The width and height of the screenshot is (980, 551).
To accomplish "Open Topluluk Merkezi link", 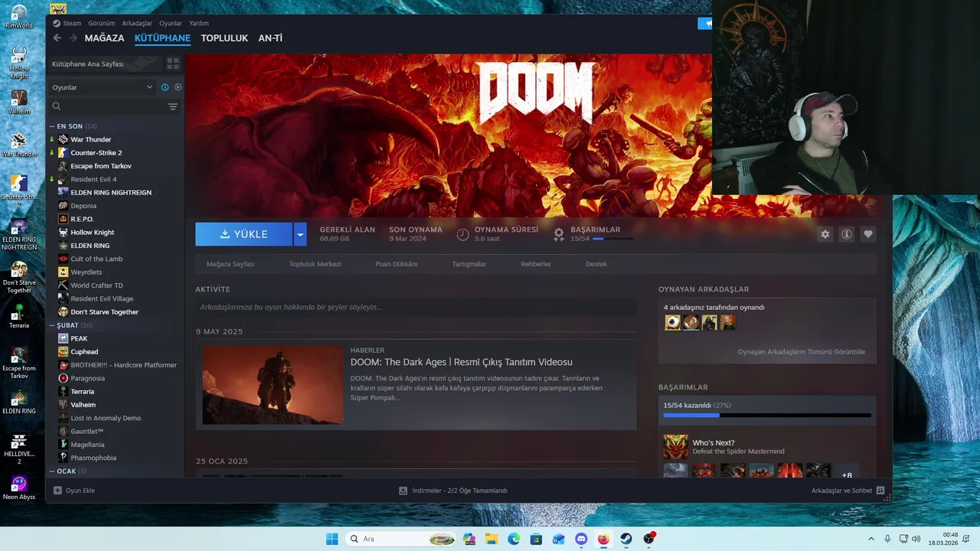I will click(315, 264).
